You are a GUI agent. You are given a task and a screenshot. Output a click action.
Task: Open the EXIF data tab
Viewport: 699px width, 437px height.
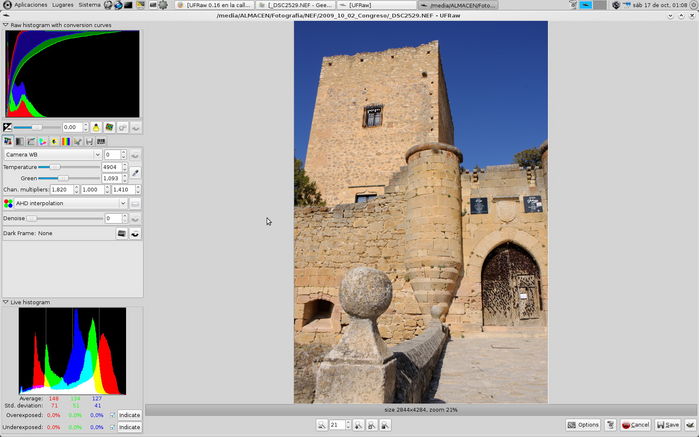point(101,141)
